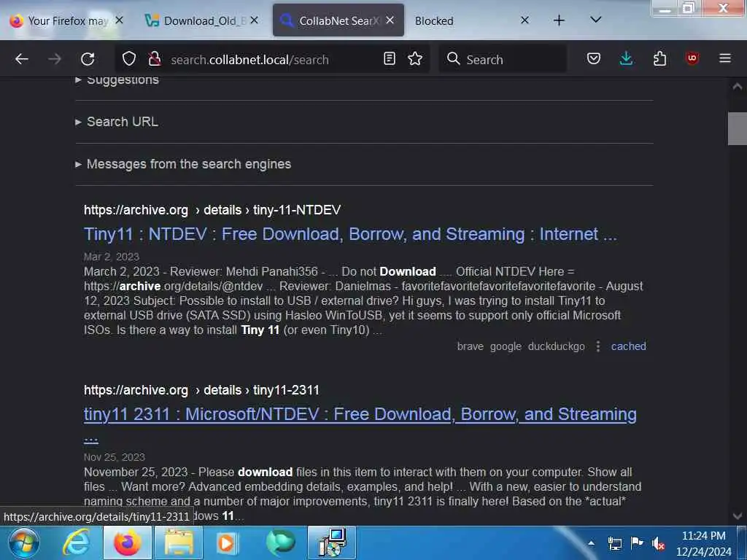Click the scrollbar up arrow

(x=737, y=86)
